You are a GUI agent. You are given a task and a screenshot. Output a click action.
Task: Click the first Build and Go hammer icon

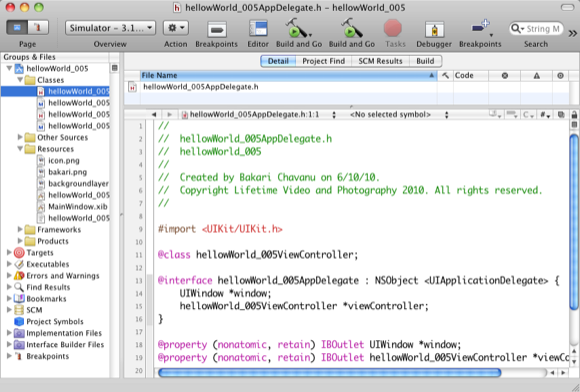coord(297,28)
